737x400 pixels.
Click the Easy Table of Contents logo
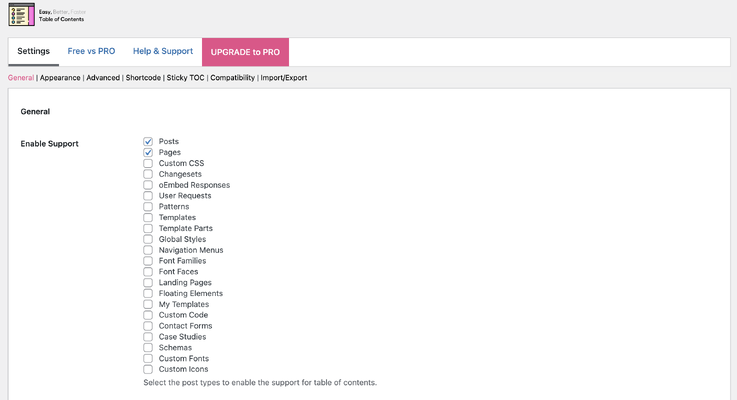coord(21,15)
